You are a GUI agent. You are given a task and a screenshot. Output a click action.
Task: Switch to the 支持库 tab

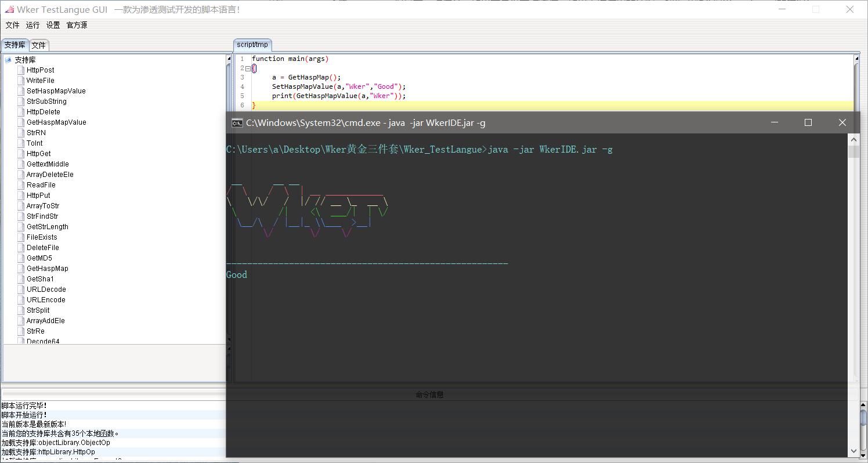point(15,45)
